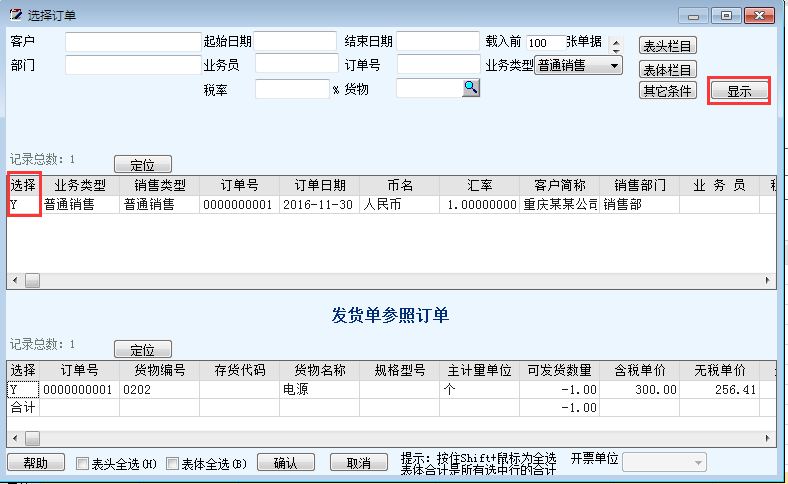Click the spinner down arrow near 张单据
The height and width of the screenshot is (484, 788).
(615, 50)
